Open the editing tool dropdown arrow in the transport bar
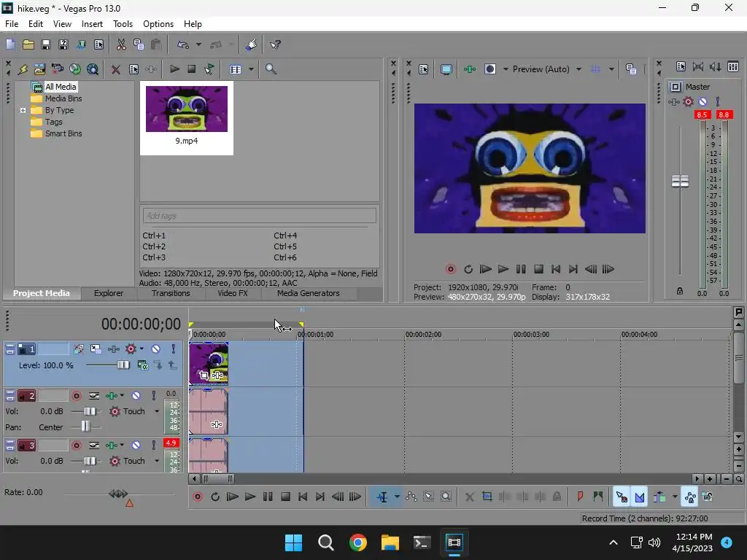This screenshot has height=560, width=747. tap(397, 497)
